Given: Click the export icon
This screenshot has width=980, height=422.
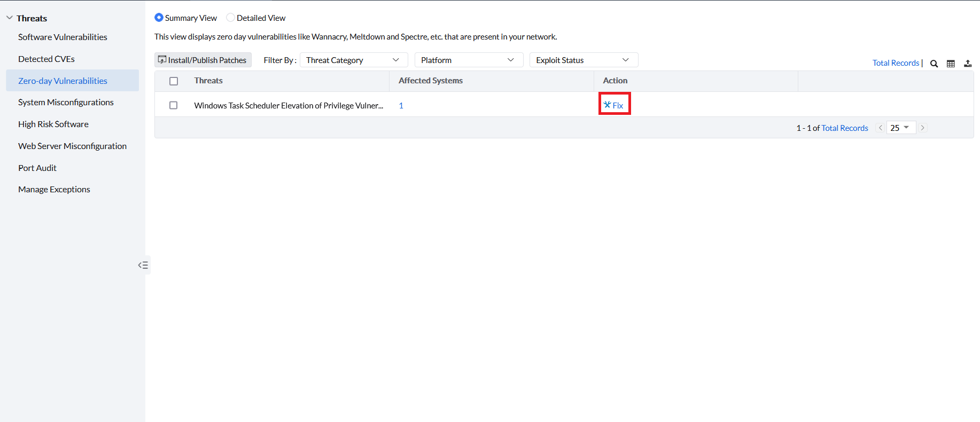Looking at the screenshot, I should pos(968,64).
